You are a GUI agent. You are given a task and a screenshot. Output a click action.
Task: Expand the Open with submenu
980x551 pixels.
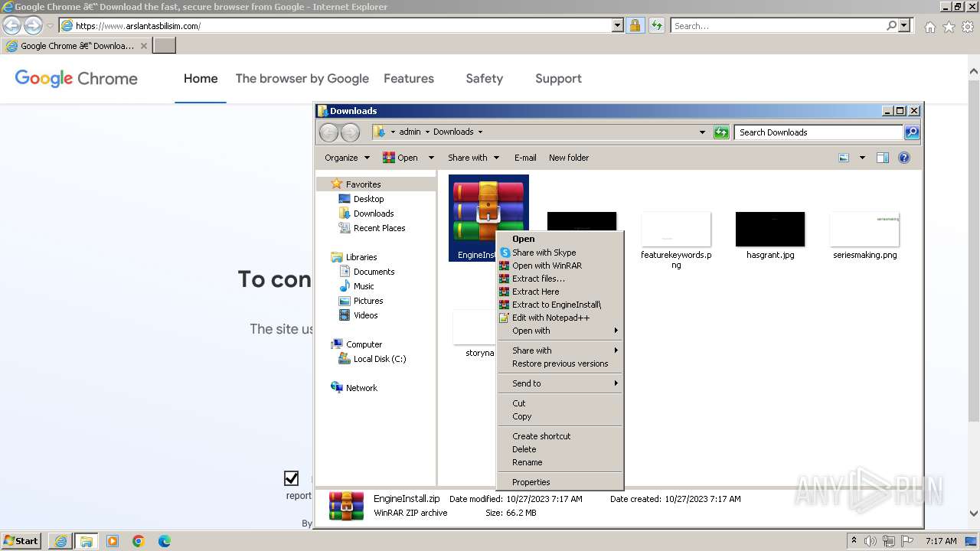pyautogui.click(x=560, y=331)
